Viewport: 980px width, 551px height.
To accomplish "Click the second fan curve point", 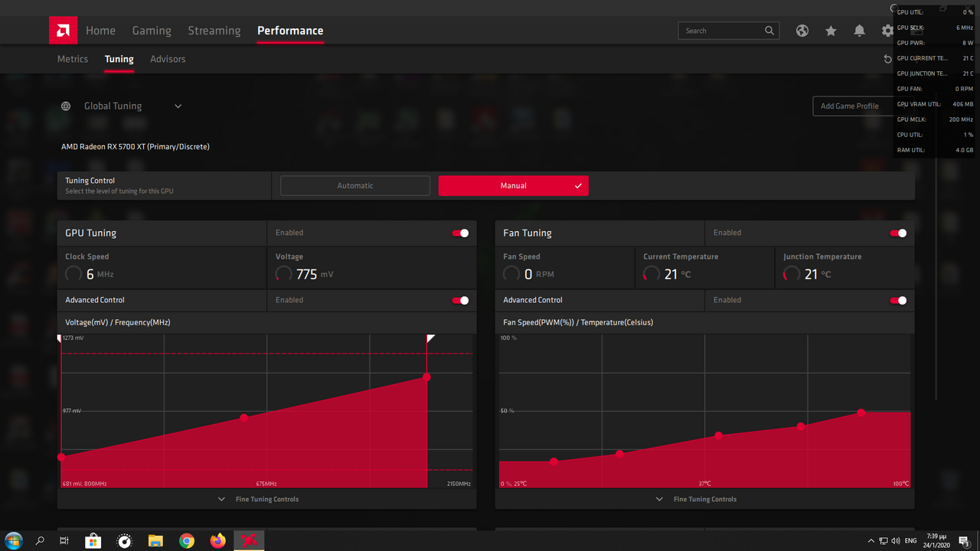I will [x=619, y=454].
